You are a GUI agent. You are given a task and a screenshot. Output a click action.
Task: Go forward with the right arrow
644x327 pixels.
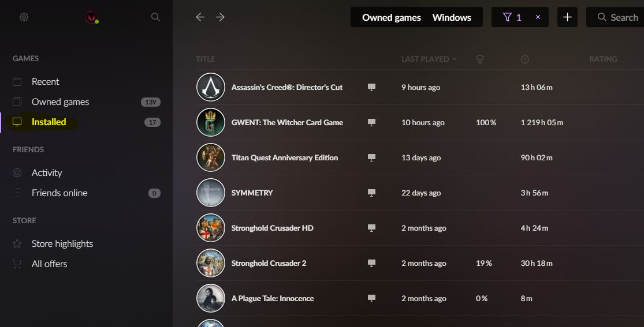click(220, 17)
